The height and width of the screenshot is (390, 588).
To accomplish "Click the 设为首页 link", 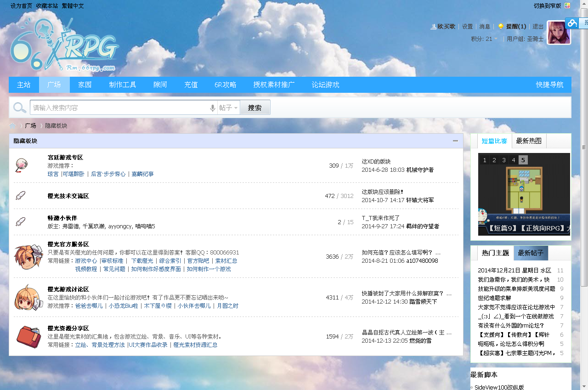I will point(21,6).
